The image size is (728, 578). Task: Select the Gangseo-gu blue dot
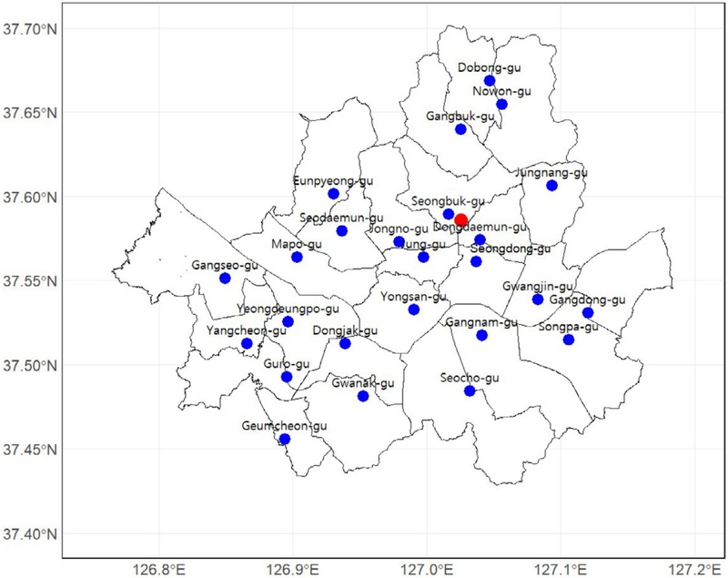(225, 278)
